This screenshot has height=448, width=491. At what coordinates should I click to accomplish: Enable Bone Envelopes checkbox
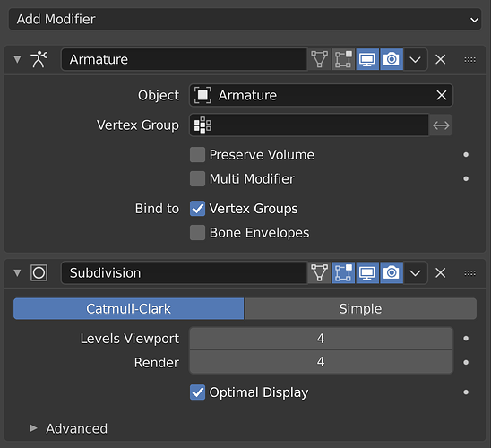pyautogui.click(x=198, y=233)
